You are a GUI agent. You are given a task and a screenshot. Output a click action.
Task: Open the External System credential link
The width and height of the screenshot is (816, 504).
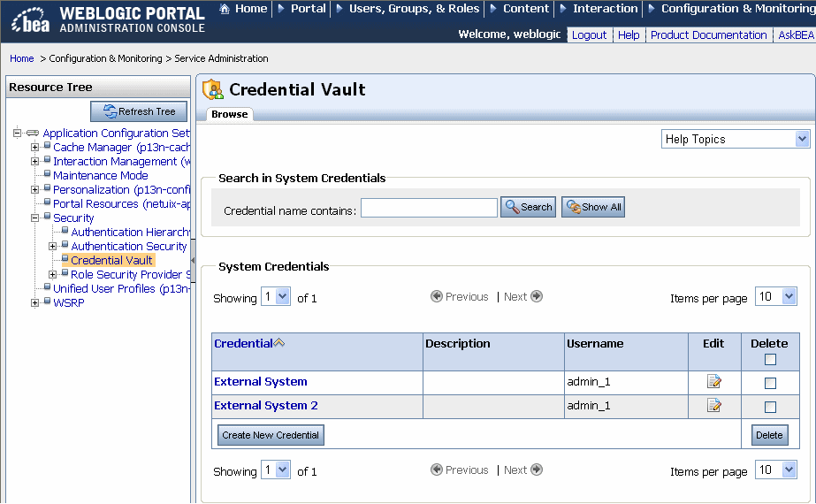[261, 382]
